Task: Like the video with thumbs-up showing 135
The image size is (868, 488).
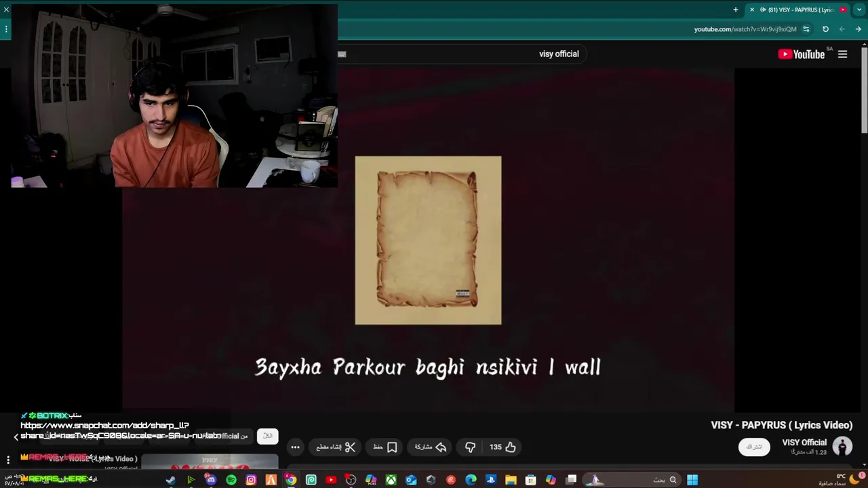Action: click(x=503, y=447)
